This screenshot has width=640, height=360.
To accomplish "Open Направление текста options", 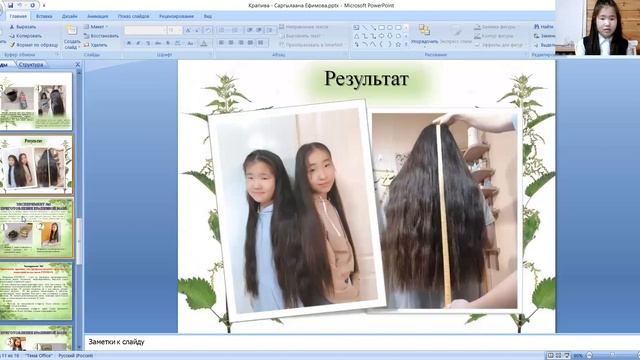I will click(x=304, y=27).
